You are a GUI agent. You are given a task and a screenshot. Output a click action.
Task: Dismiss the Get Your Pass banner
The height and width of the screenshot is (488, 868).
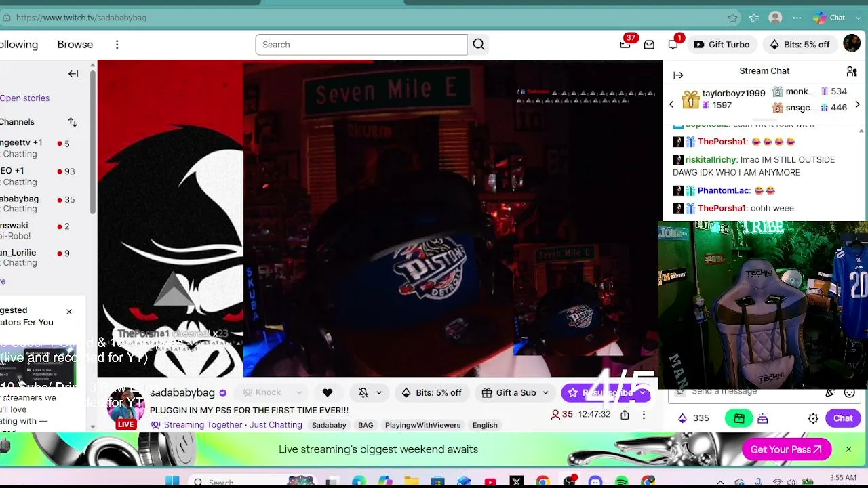point(848,449)
